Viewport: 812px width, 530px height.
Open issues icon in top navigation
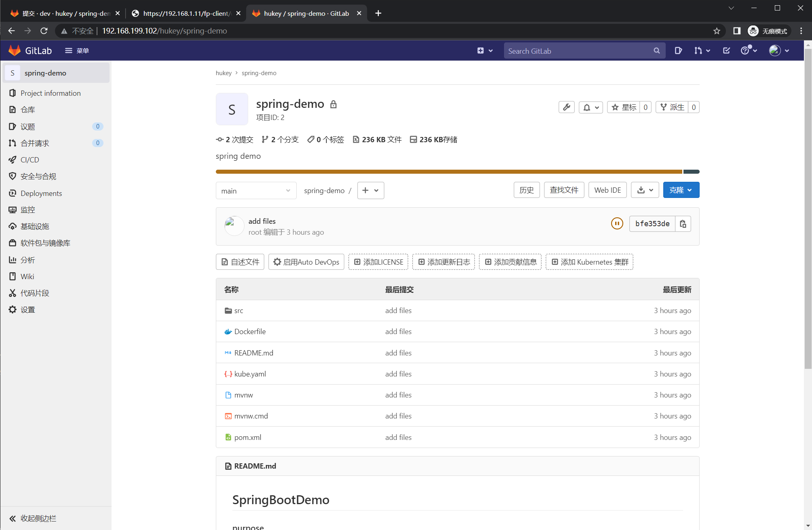pos(678,50)
